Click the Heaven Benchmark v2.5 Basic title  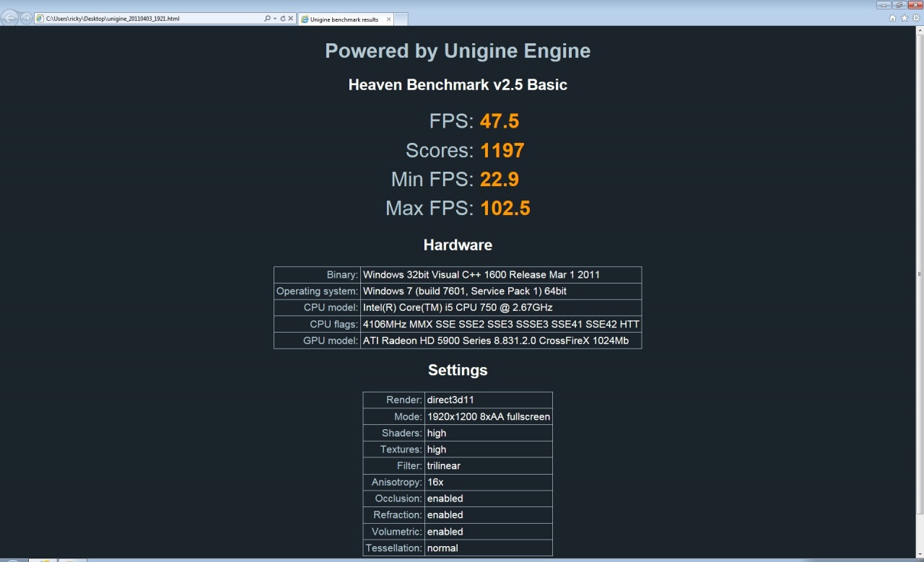tap(458, 85)
